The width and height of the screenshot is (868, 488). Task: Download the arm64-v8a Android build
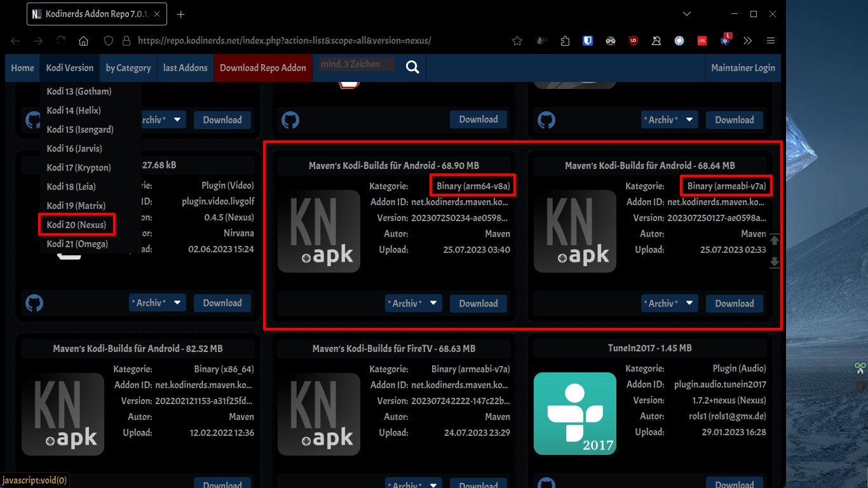click(x=478, y=303)
